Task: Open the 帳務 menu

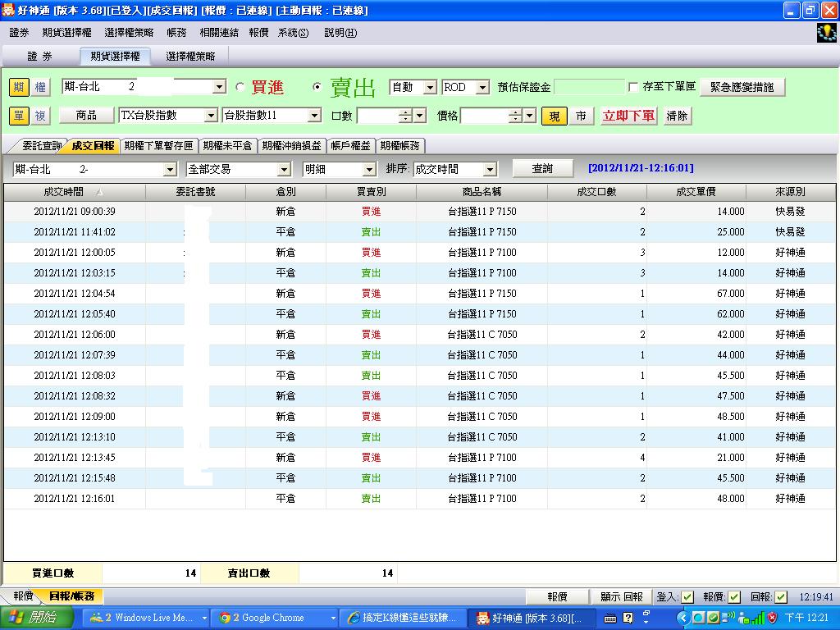Action: coord(176,33)
